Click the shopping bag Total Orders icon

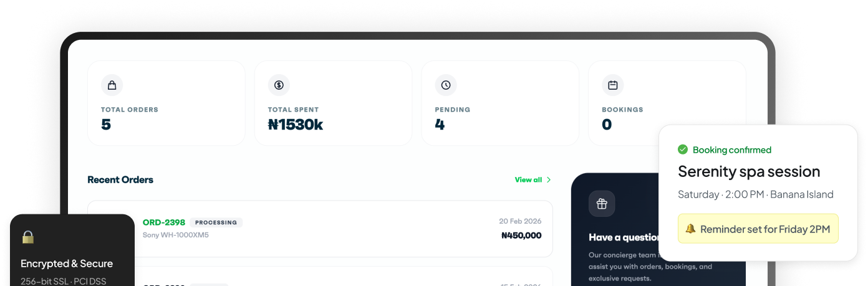click(112, 85)
